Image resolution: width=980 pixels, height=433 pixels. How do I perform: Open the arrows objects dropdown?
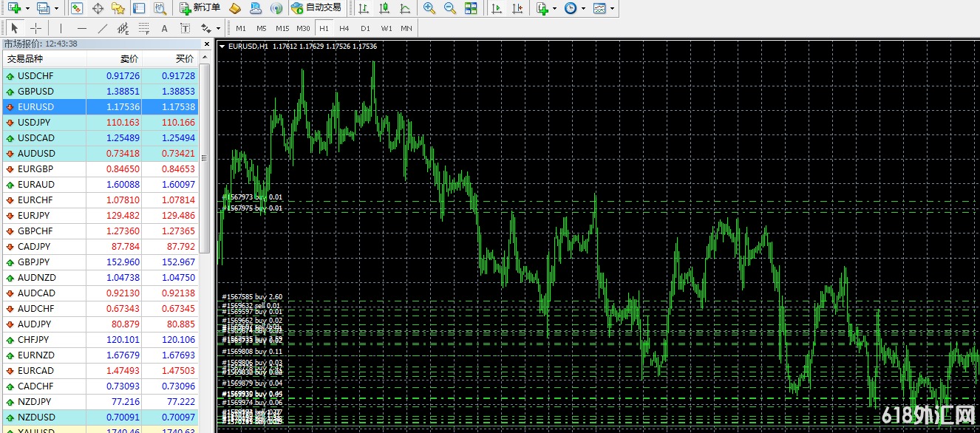[218, 28]
